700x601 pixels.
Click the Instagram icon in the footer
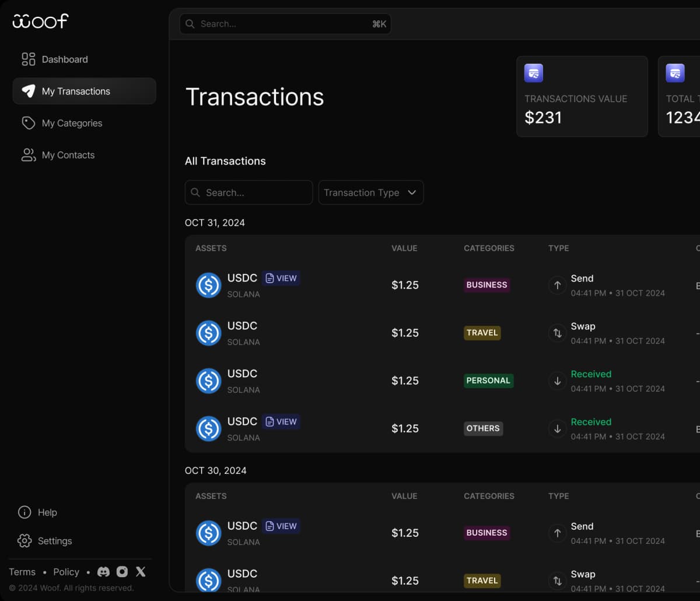122,572
